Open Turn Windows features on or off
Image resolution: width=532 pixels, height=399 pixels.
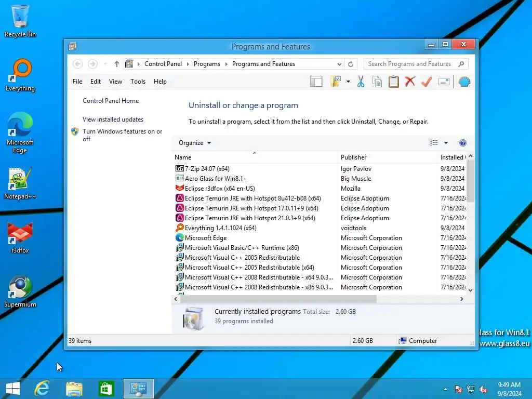pyautogui.click(x=123, y=135)
